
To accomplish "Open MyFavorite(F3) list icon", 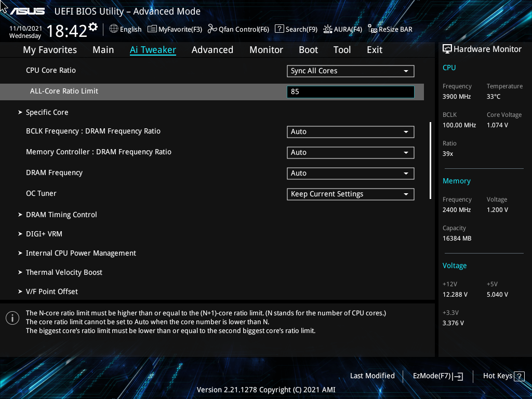I will tap(152, 29).
